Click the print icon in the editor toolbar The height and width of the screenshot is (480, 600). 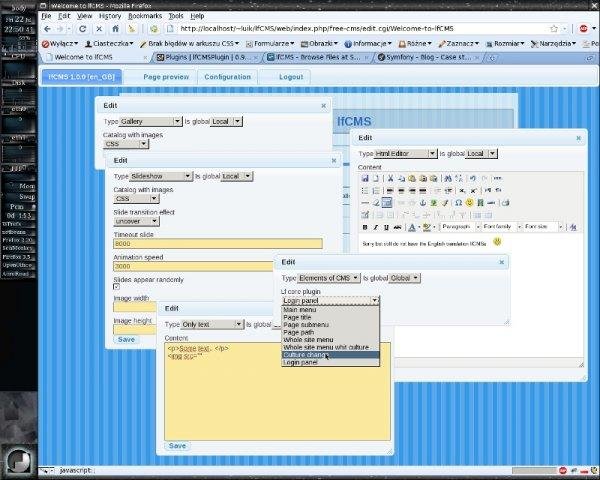(505, 202)
